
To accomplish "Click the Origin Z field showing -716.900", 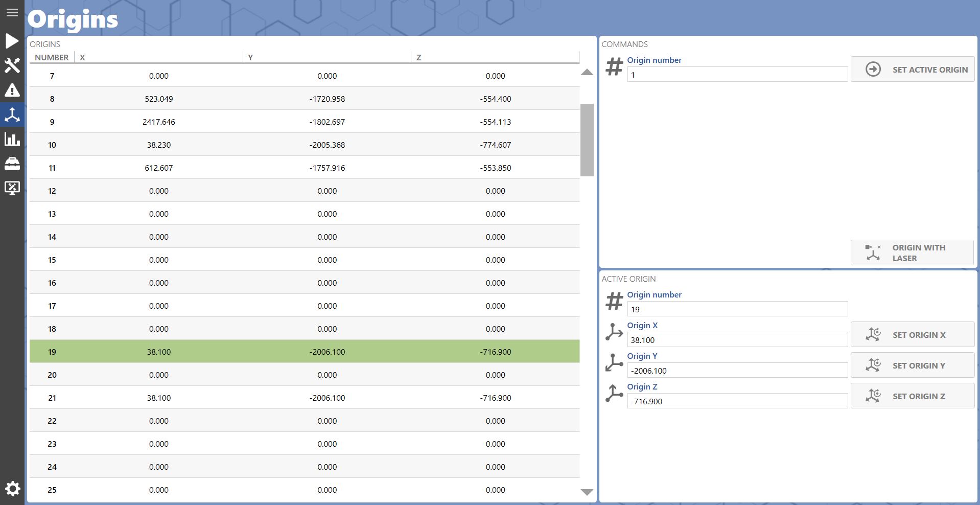I will pyautogui.click(x=737, y=401).
